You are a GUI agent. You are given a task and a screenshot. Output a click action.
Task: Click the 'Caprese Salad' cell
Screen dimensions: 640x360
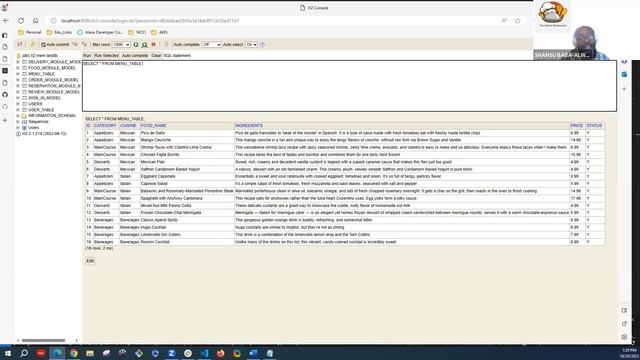tap(187, 184)
